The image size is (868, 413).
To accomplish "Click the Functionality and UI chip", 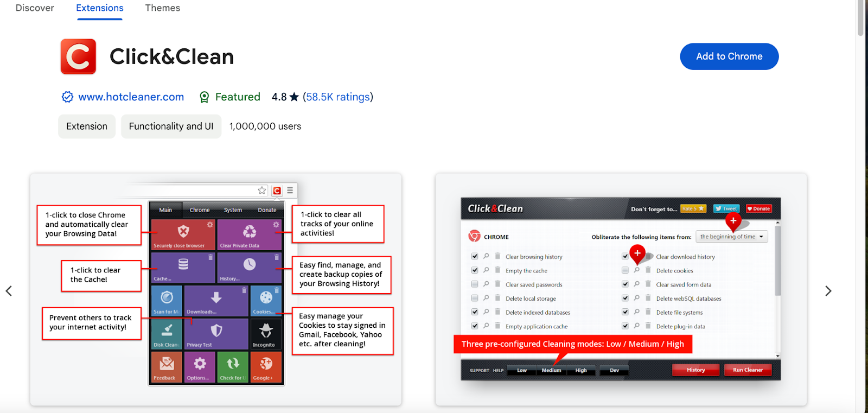I will tap(171, 126).
